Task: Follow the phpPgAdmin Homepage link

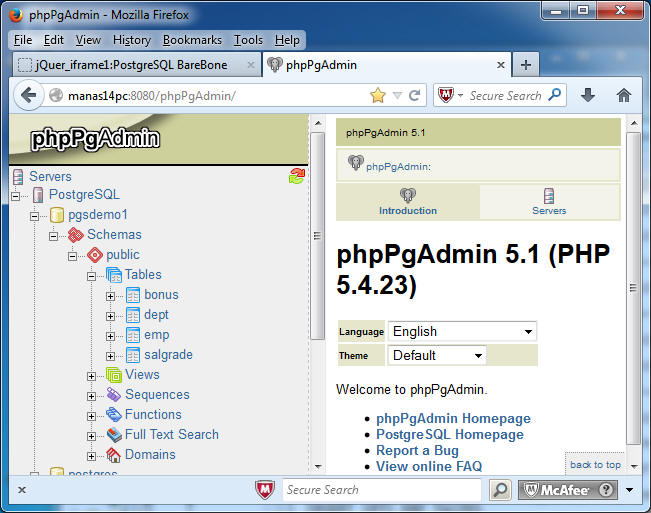Action: tap(453, 418)
